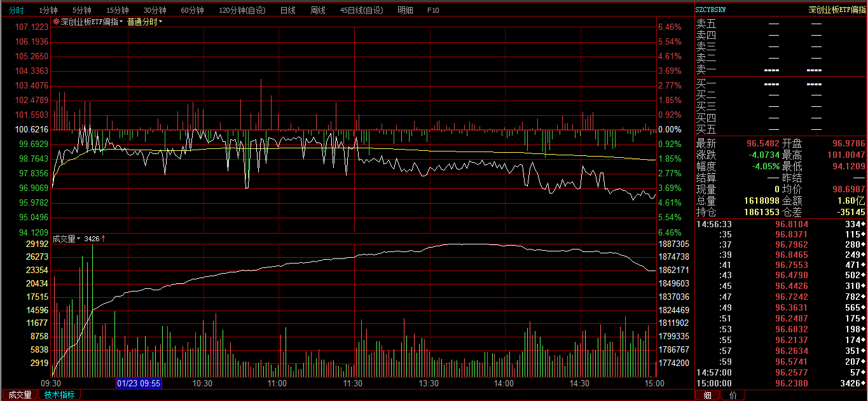This screenshot has width=868, height=401.
Task: Switch to the 15分钟 chart
Action: [118, 10]
